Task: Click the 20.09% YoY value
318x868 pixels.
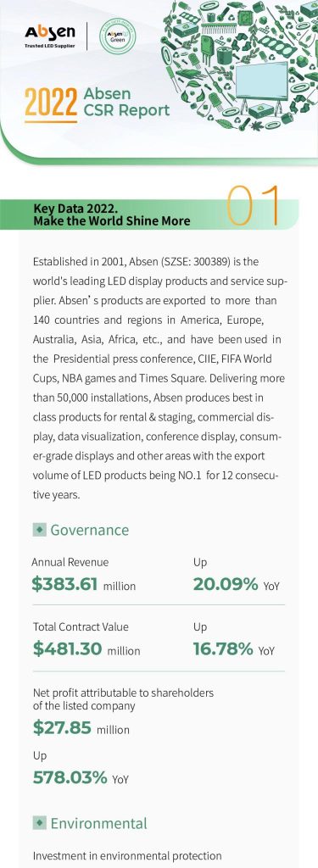Action: click(237, 584)
